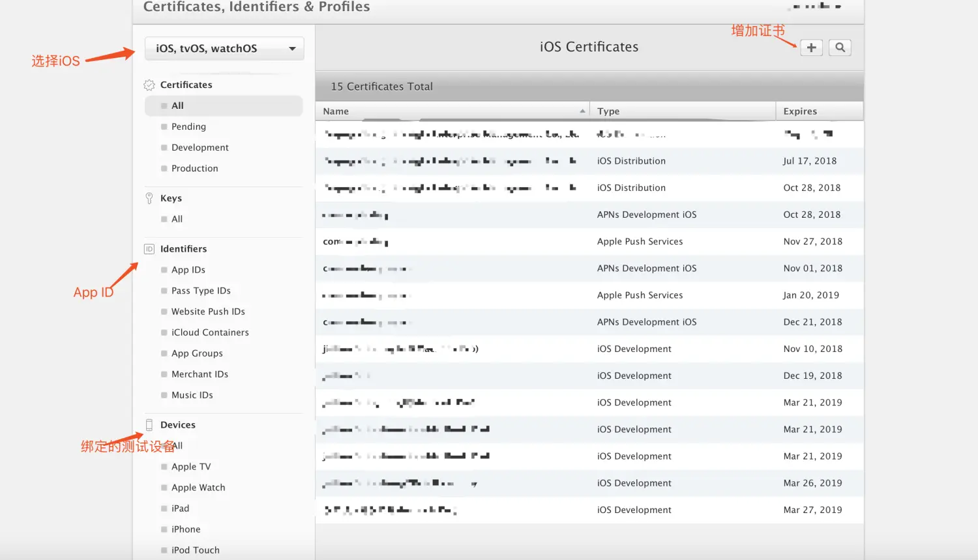
Task: Select Pending certificates
Action: click(x=188, y=126)
